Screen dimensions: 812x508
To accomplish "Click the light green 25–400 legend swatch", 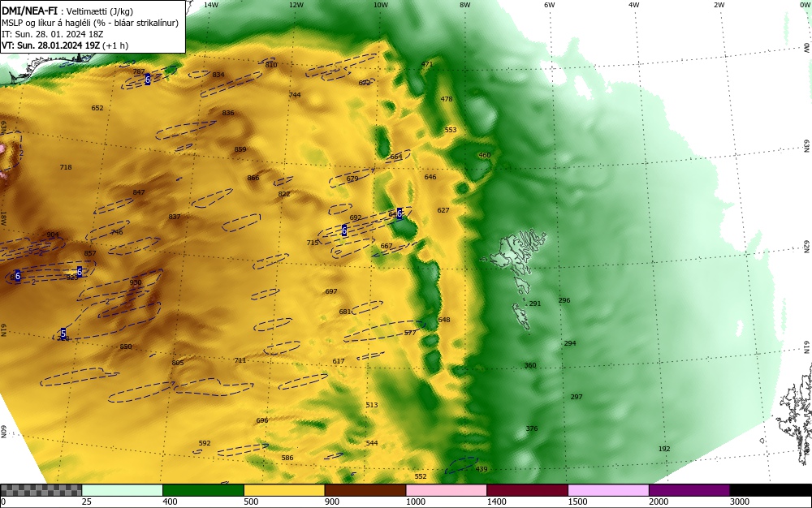I will 123,490.
